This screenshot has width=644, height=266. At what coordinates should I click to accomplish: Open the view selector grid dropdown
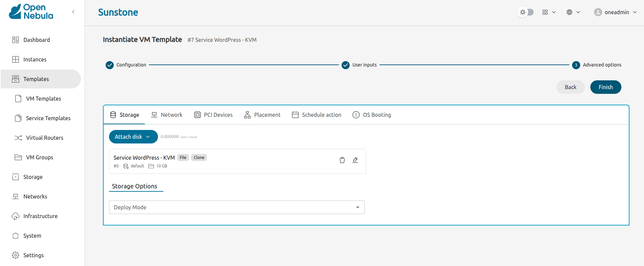coord(549,12)
